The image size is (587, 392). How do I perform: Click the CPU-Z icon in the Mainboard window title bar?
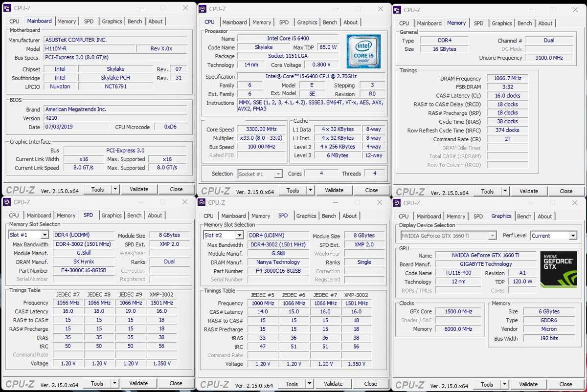click(7, 8)
